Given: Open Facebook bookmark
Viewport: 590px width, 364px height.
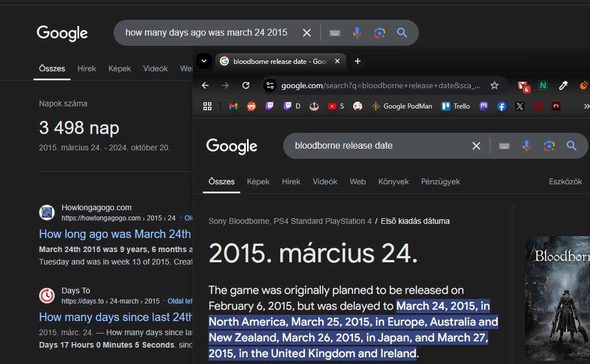Looking at the screenshot, I should 502,106.
